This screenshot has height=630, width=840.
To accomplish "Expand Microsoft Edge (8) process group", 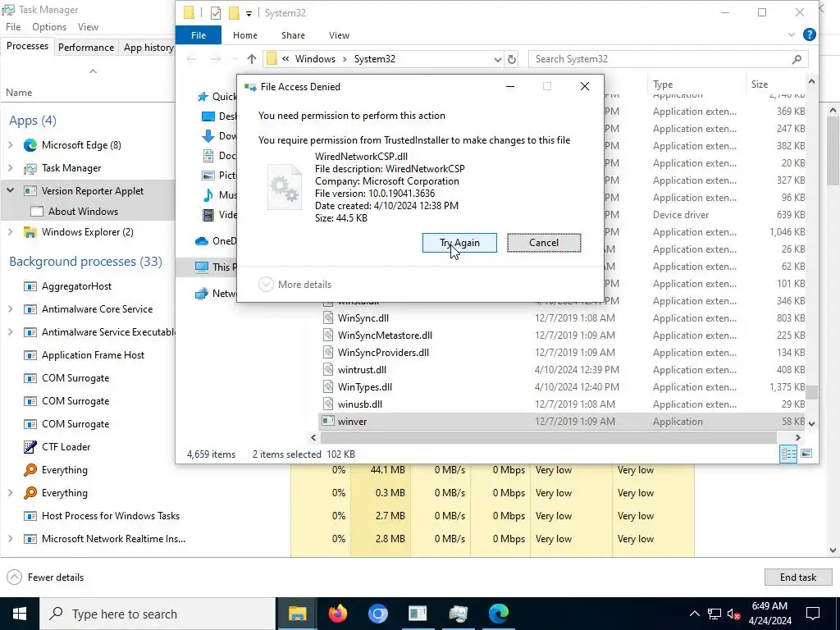I will pyautogui.click(x=10, y=144).
